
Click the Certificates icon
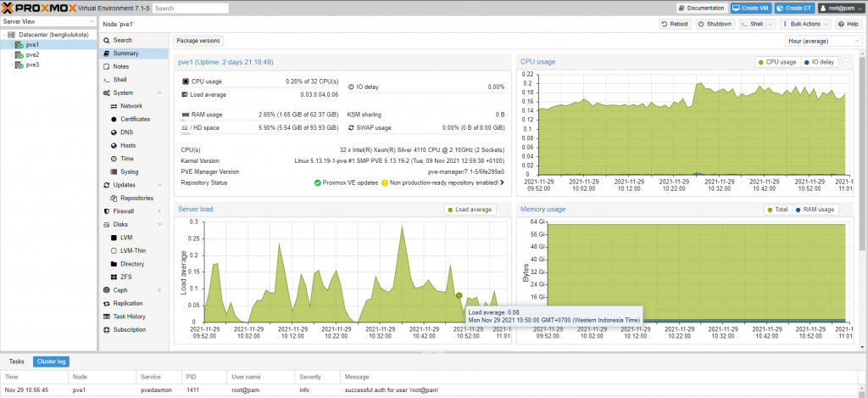click(x=114, y=119)
